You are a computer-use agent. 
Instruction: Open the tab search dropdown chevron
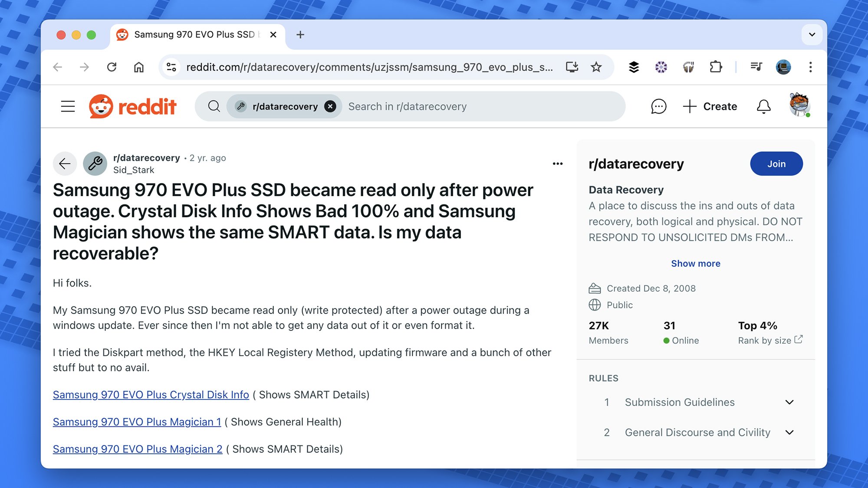coord(812,34)
